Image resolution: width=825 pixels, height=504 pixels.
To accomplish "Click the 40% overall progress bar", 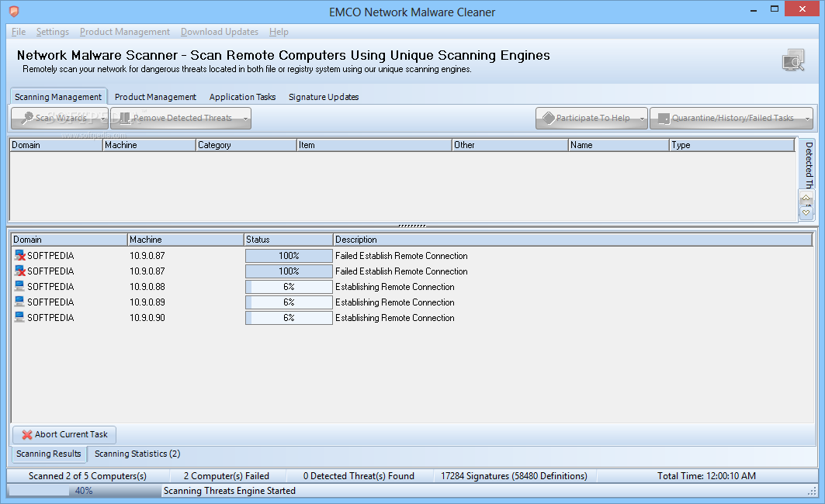I will [84, 491].
